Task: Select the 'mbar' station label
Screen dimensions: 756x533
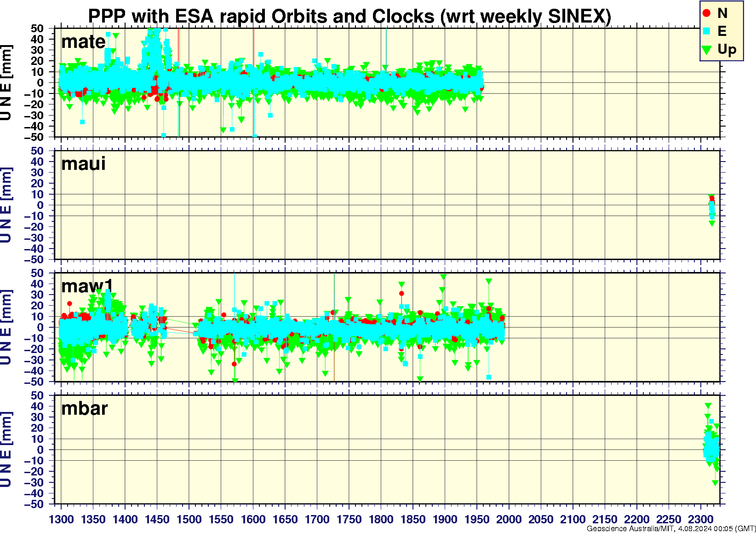Action: (85, 408)
